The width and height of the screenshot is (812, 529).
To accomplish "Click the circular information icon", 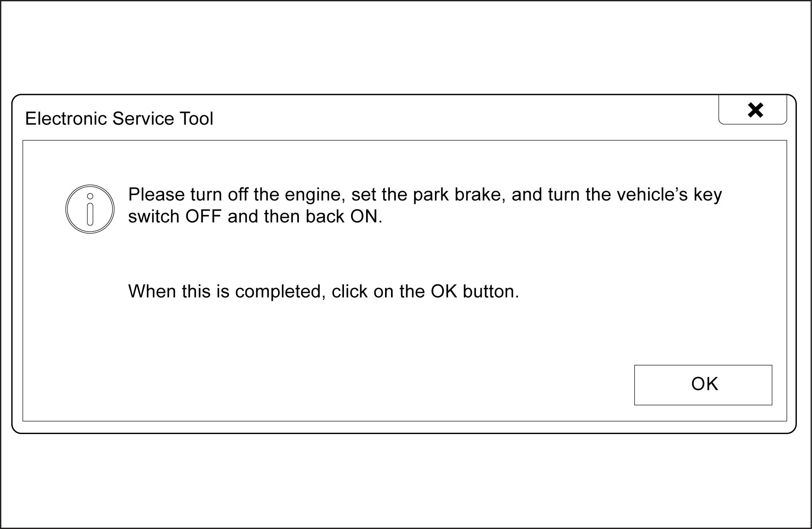I will tap(90, 209).
